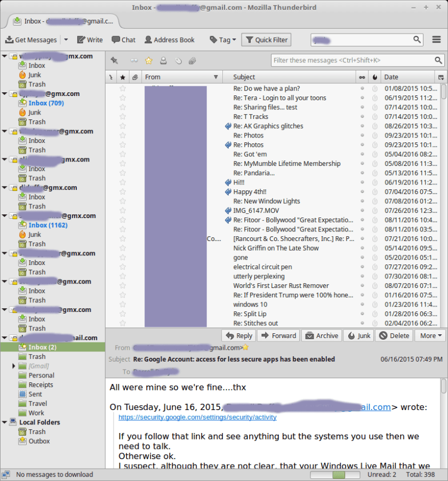This screenshot has width=448, height=481.
Task: Open the Write message composer
Action: [90, 39]
